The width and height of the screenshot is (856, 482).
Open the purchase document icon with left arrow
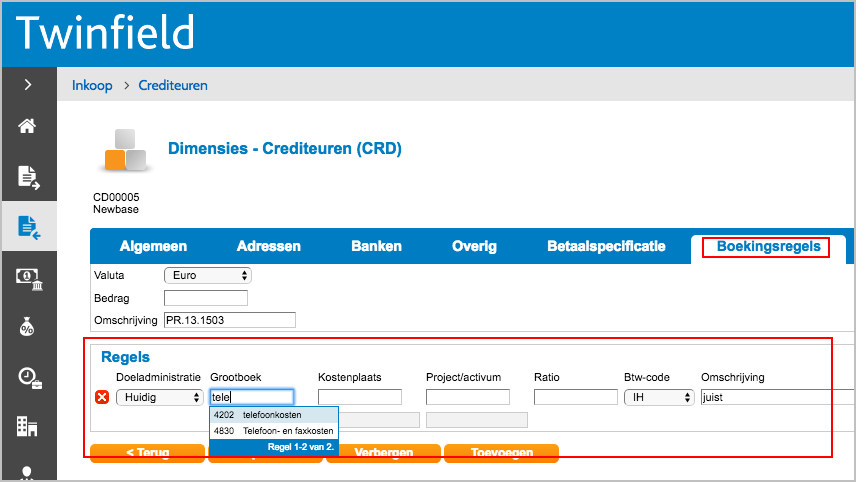29,227
